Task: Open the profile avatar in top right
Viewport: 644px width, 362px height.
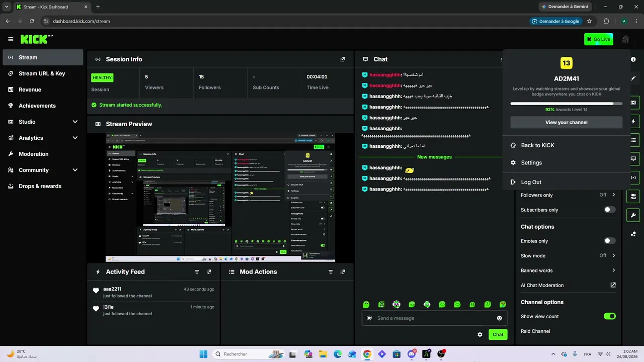Action: [x=626, y=39]
